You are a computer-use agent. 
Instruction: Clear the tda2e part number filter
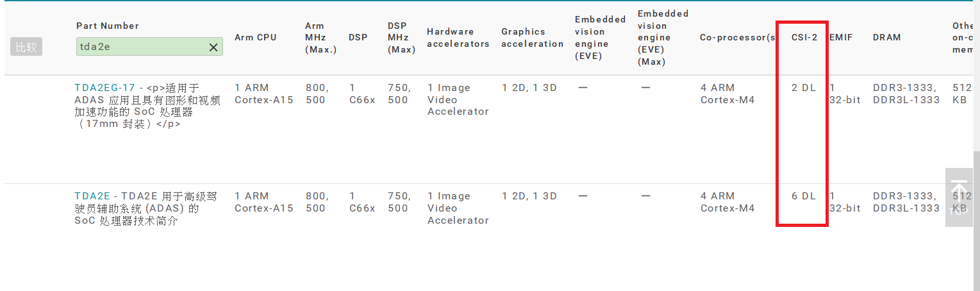pos(213,47)
